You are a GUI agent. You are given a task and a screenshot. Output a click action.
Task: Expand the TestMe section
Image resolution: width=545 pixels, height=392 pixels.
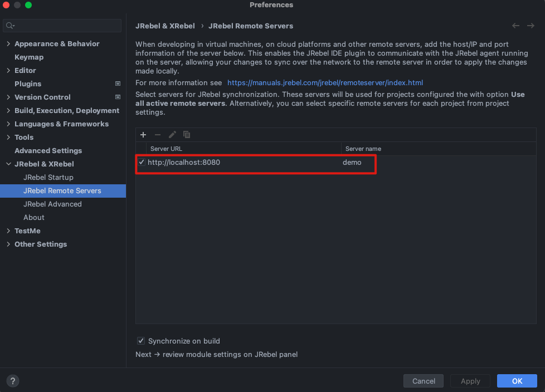(x=8, y=231)
